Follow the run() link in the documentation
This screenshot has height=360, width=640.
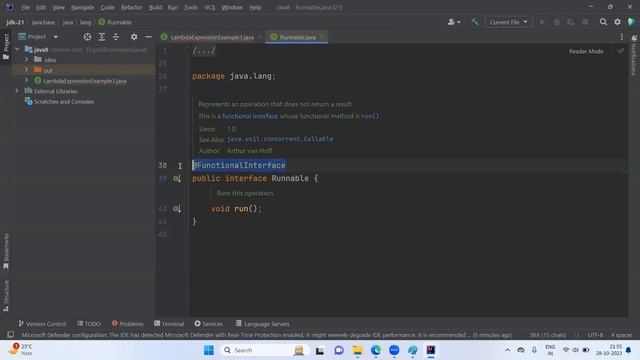[370, 116]
